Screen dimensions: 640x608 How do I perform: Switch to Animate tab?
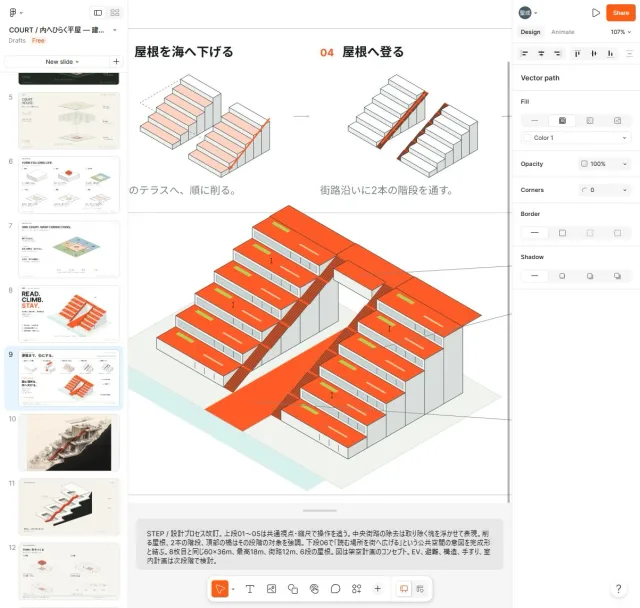pos(562,32)
